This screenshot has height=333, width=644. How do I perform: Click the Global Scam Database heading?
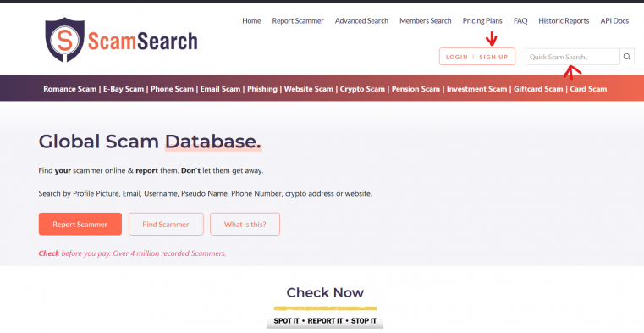[150, 142]
